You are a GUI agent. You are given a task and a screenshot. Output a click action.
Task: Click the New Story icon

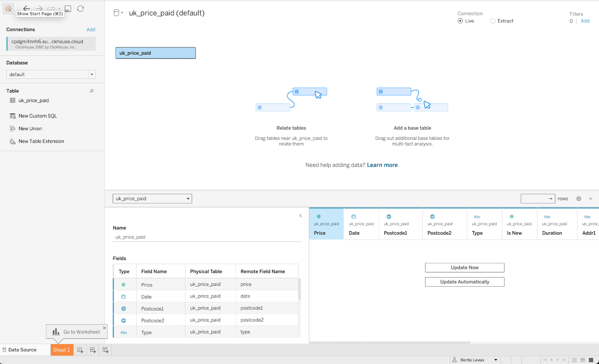[106, 350]
